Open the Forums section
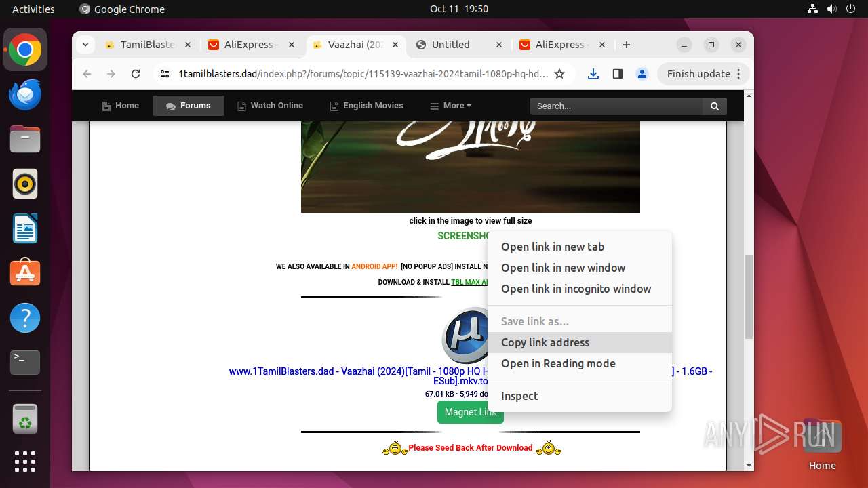Image resolution: width=868 pixels, height=488 pixels. click(189, 106)
